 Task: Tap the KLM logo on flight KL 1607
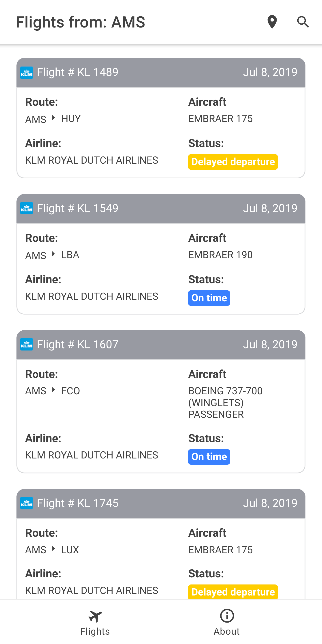point(27,344)
